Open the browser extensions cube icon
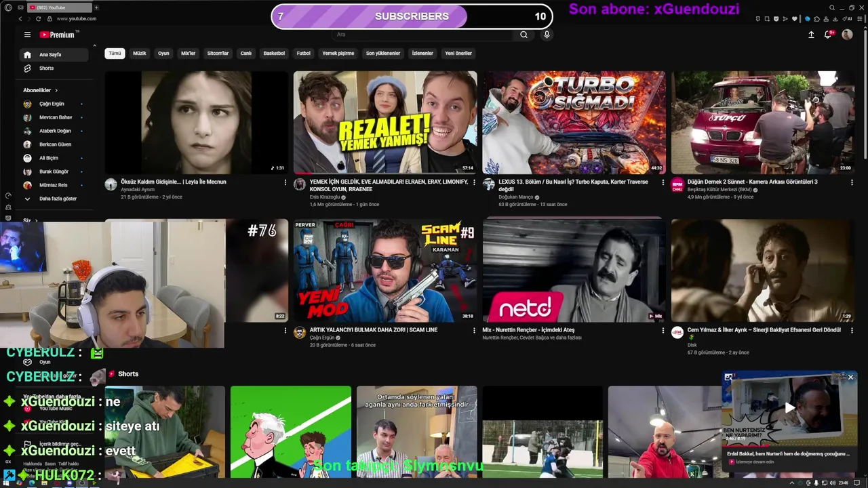Viewport: 868px width, 488px height. (x=816, y=18)
